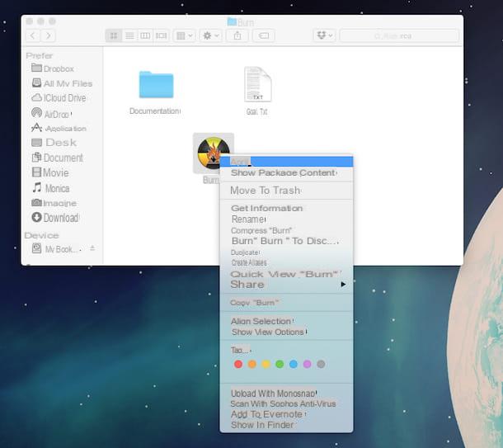
Task: Select My Book device in sidebar
Action: (56, 249)
